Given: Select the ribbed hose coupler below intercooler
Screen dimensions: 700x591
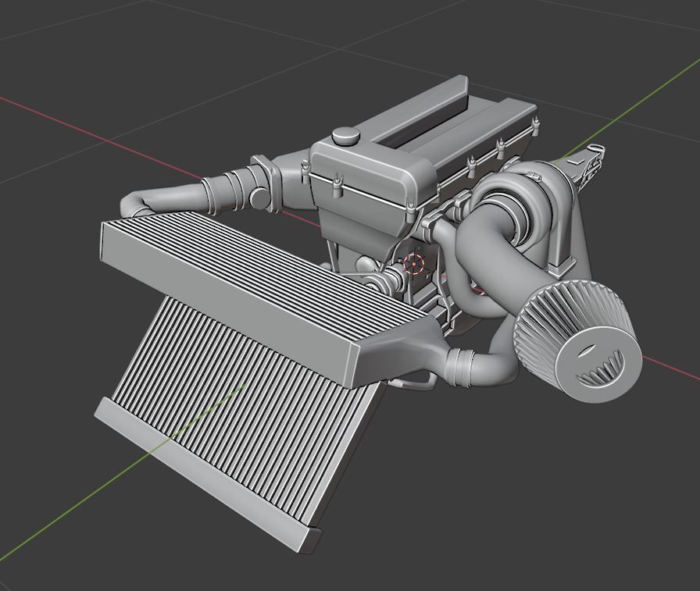Looking at the screenshot, I should pos(462,367).
